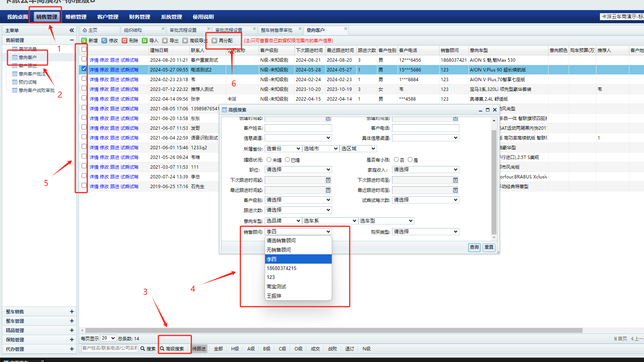Switch to the 整车销售单审批 tab

point(277,30)
